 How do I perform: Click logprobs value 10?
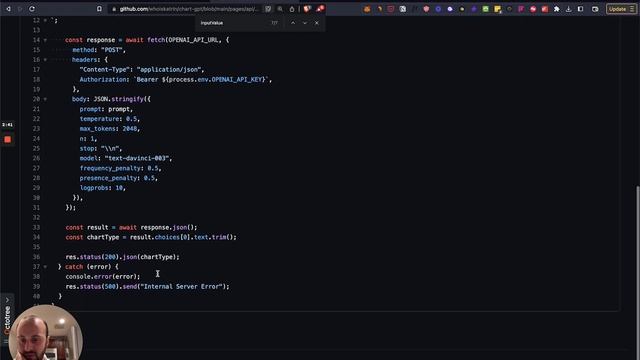(x=119, y=188)
